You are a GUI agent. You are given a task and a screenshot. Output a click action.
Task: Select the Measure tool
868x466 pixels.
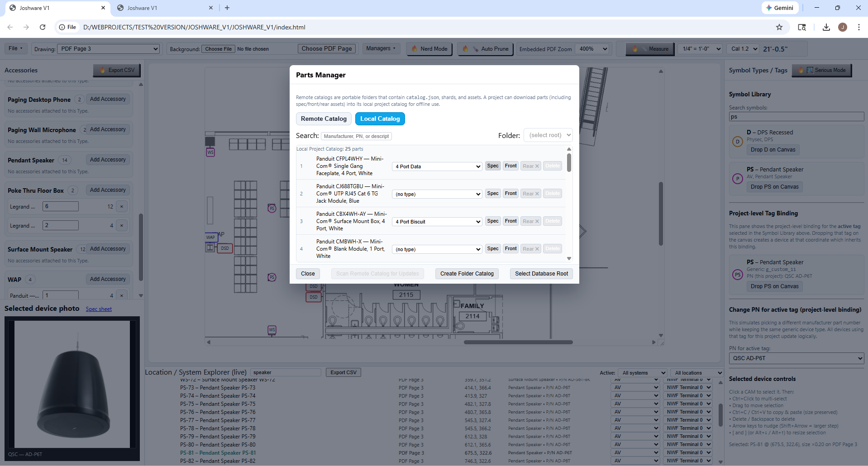(x=649, y=48)
